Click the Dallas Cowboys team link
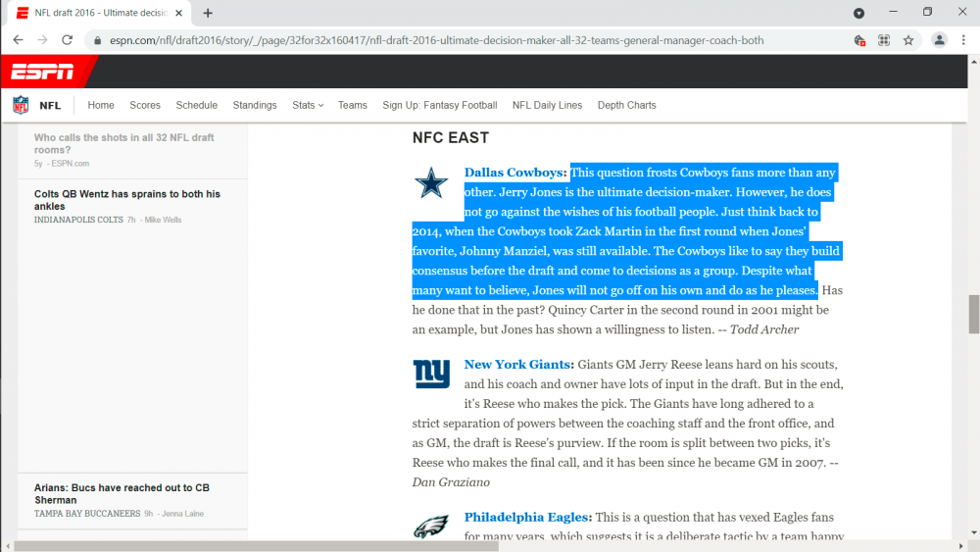 tap(514, 173)
